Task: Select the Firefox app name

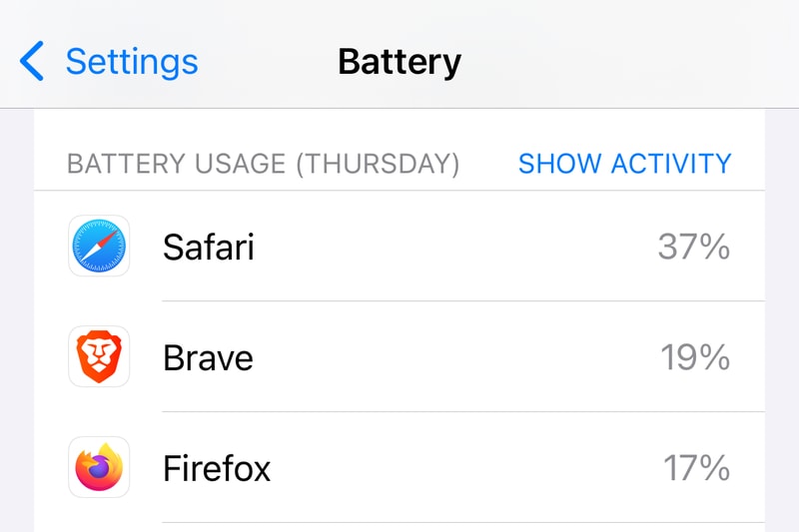Action: 217,468
